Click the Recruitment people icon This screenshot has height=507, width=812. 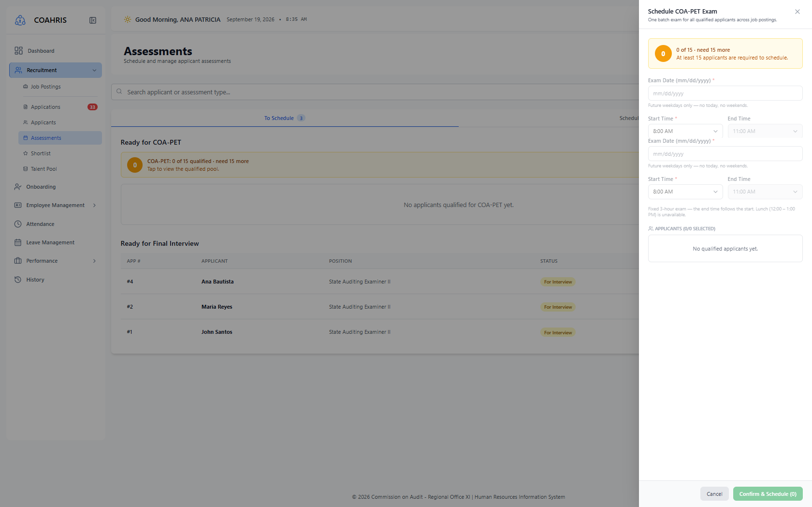pos(18,70)
